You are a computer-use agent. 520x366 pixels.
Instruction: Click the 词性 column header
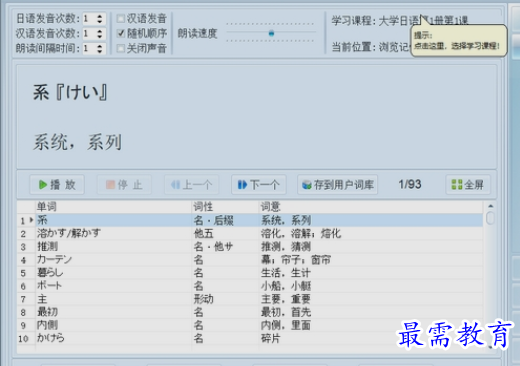click(225, 207)
